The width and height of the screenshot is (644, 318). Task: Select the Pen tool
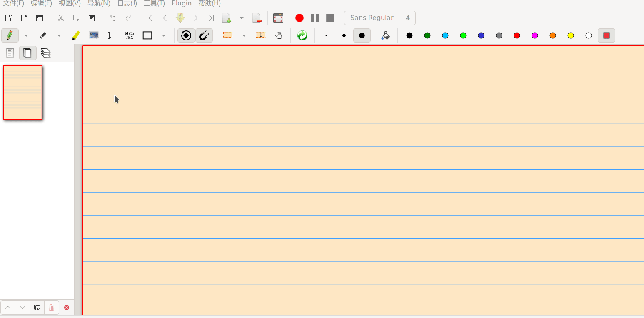click(x=10, y=35)
